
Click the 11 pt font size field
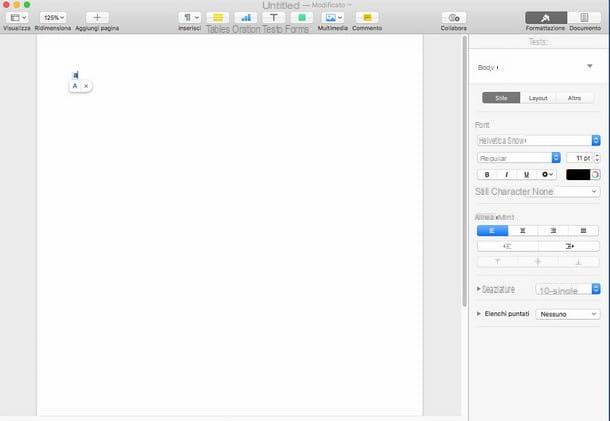click(579, 158)
